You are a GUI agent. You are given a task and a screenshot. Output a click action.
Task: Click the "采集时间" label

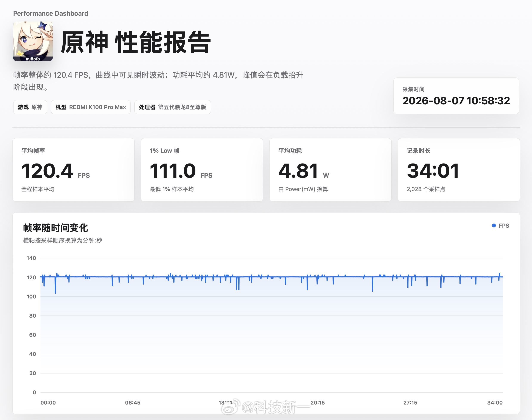[413, 89]
